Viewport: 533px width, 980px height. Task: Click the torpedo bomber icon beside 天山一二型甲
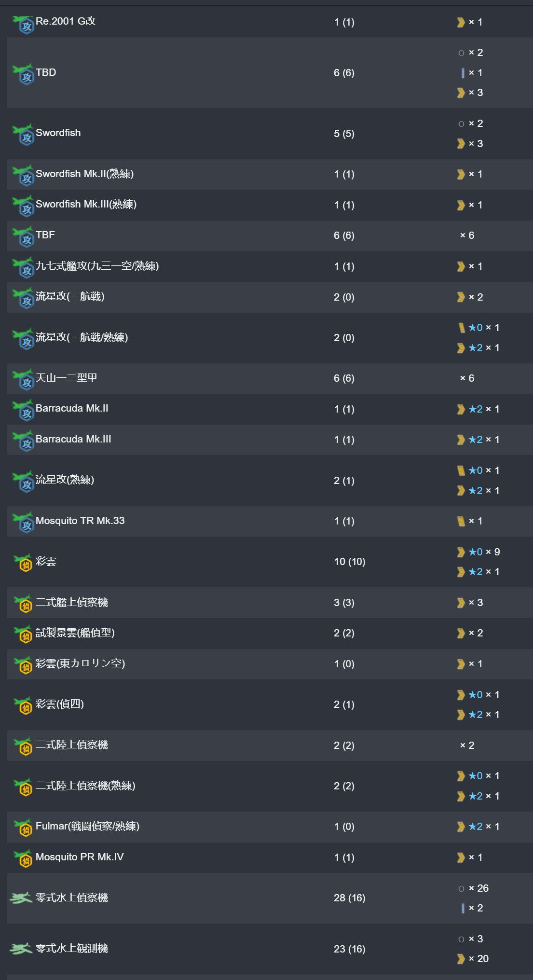(x=23, y=379)
